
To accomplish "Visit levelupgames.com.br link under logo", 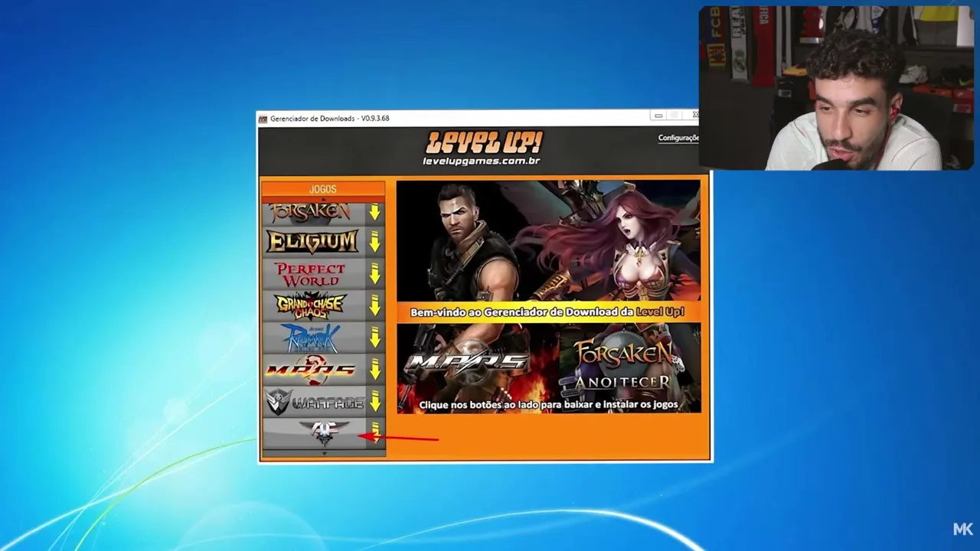I will [482, 161].
